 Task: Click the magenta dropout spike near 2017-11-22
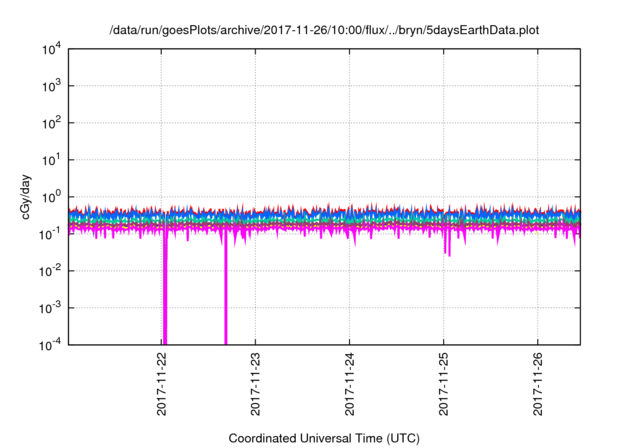tap(165, 286)
